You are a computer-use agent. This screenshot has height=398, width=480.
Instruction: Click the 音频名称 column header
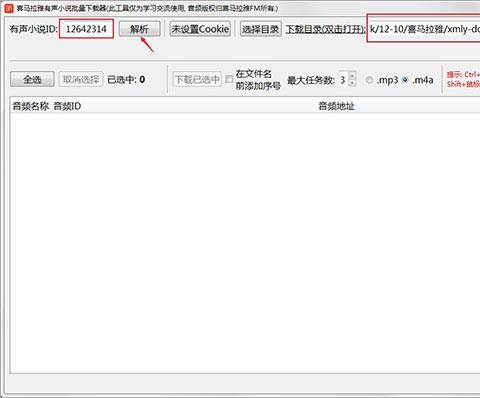(30, 106)
